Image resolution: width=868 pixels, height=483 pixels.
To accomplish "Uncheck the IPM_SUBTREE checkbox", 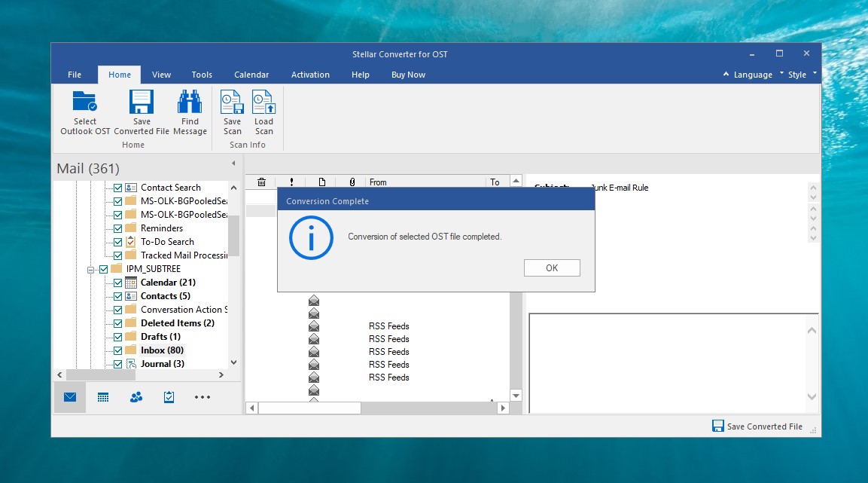I will pos(104,269).
